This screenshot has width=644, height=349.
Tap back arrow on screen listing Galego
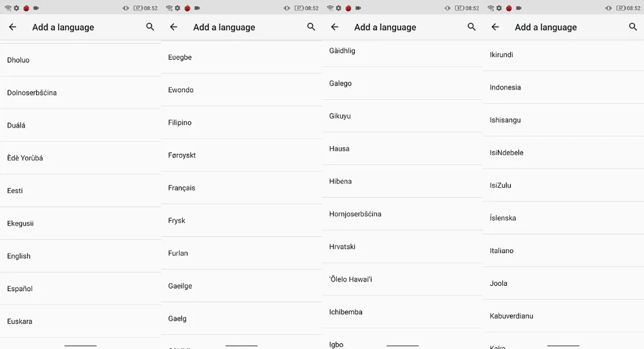click(x=335, y=27)
